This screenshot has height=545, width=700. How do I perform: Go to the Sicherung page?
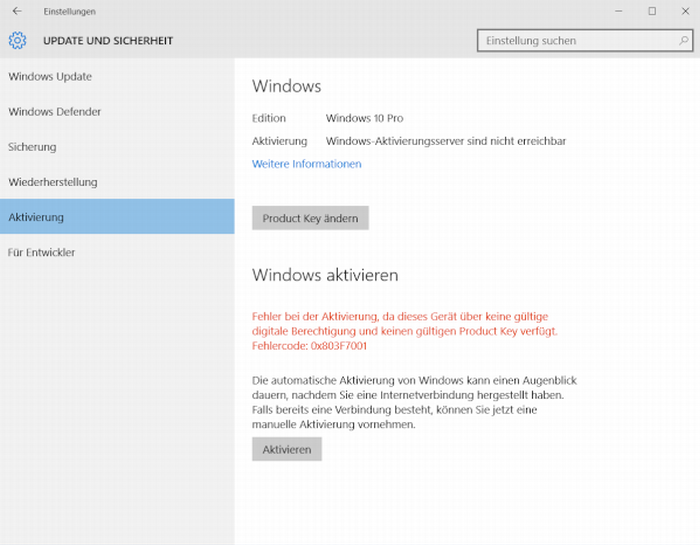(x=32, y=147)
